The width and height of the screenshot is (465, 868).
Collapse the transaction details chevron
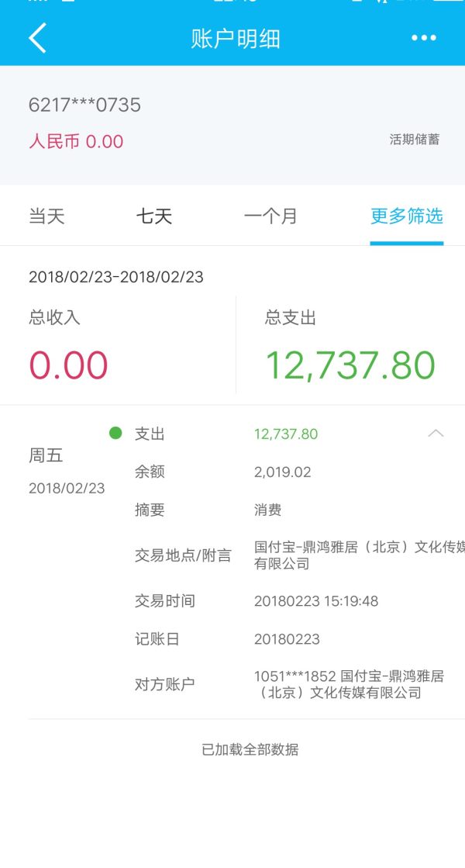436,434
